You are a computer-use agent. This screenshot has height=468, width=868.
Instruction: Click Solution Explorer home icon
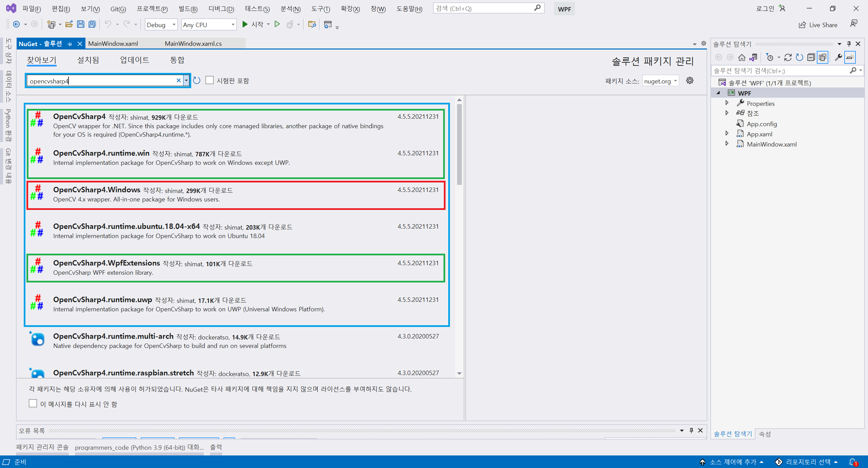742,57
